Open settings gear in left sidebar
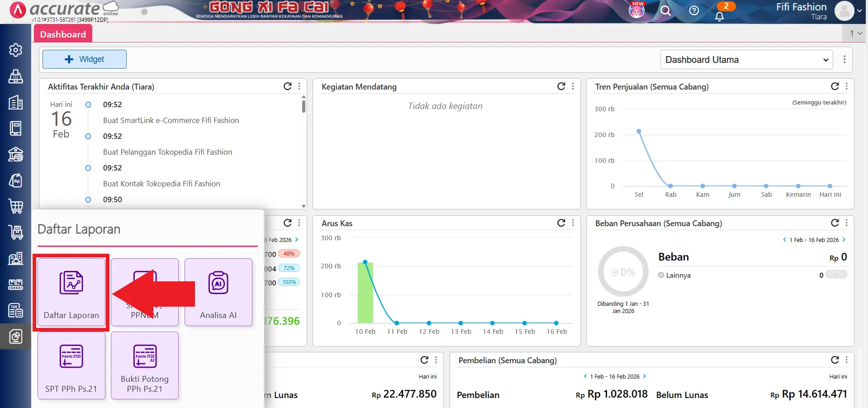The width and height of the screenshot is (868, 408). (16, 50)
